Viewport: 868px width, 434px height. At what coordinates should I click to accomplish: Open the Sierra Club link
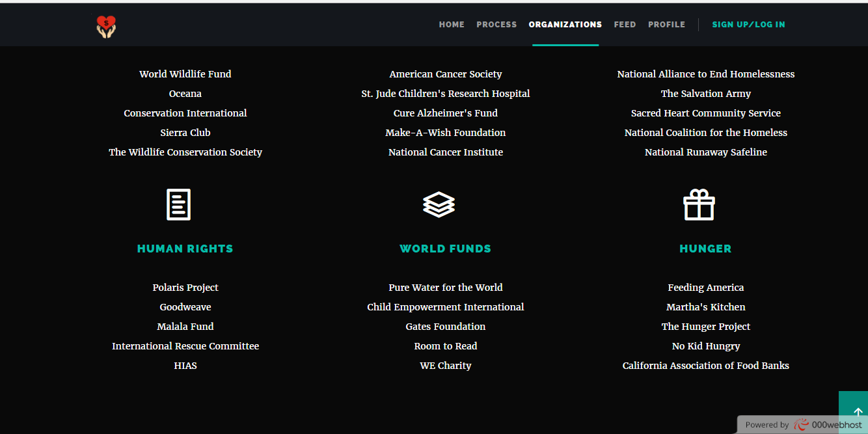pyautogui.click(x=185, y=133)
